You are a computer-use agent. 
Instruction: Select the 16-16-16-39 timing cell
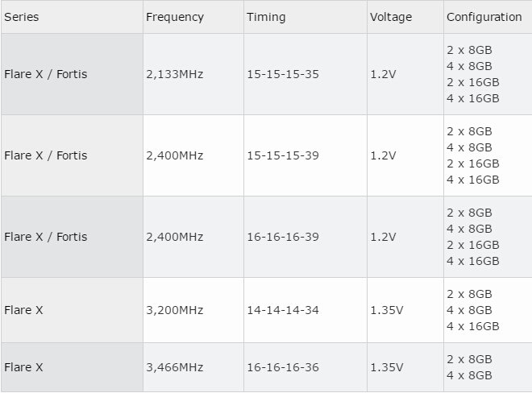[x=305, y=237]
